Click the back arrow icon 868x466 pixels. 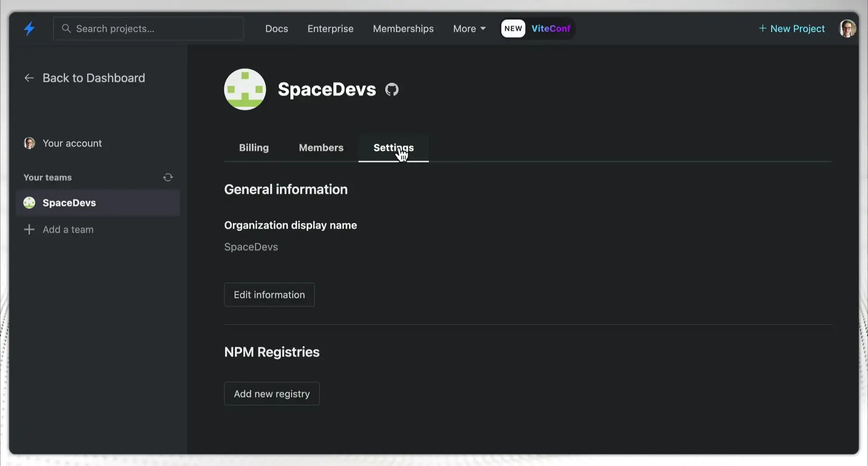29,78
